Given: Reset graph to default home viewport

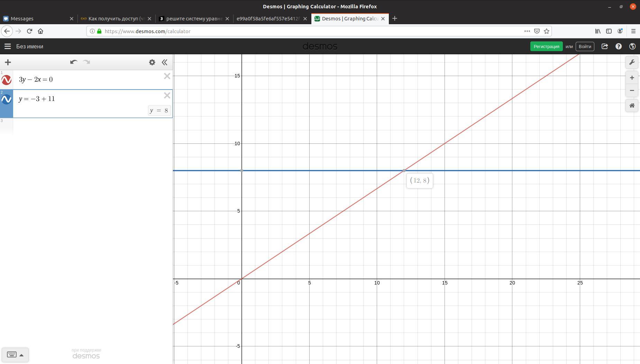Looking at the screenshot, I should click(632, 105).
